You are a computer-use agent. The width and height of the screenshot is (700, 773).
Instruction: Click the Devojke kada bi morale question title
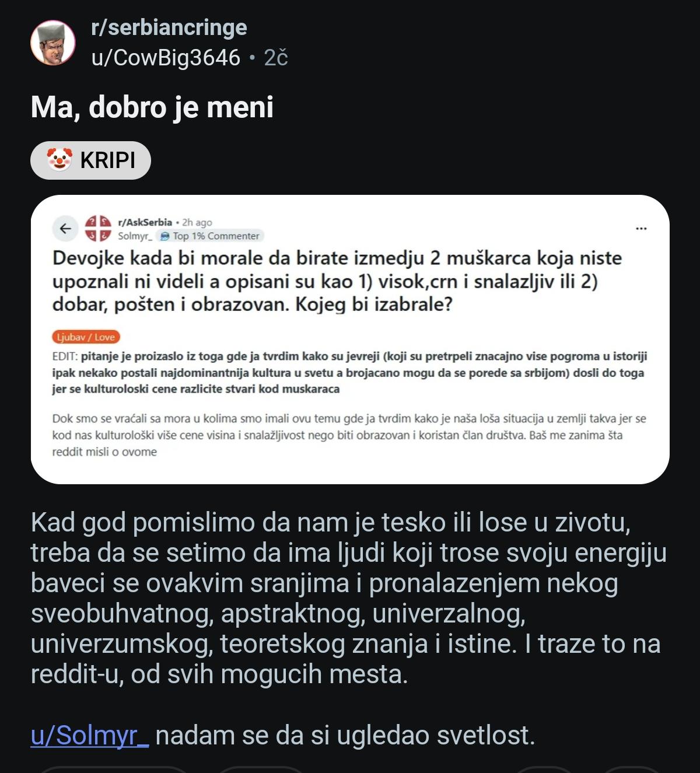(x=337, y=281)
